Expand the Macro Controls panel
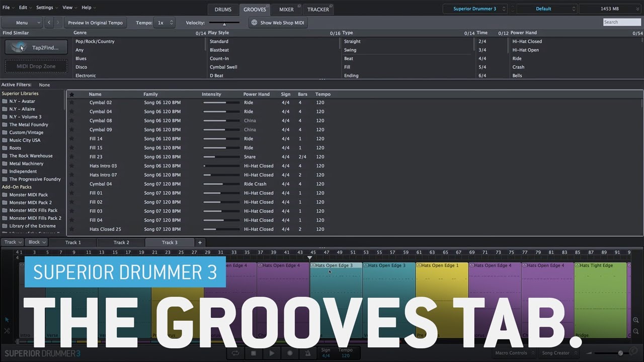 pyautogui.click(x=514, y=353)
